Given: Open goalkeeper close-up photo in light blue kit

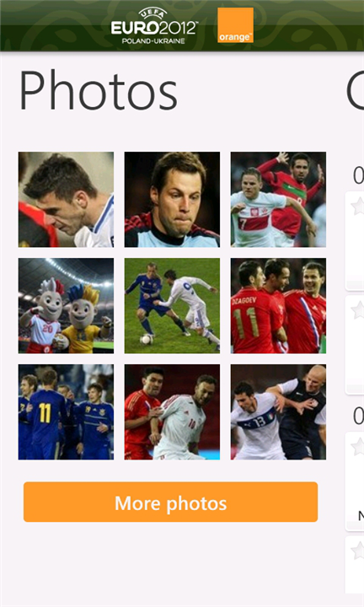Looking at the screenshot, I should [172, 199].
